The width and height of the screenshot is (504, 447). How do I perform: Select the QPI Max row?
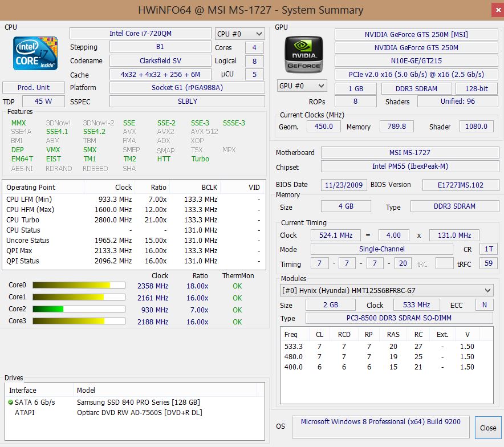point(134,251)
